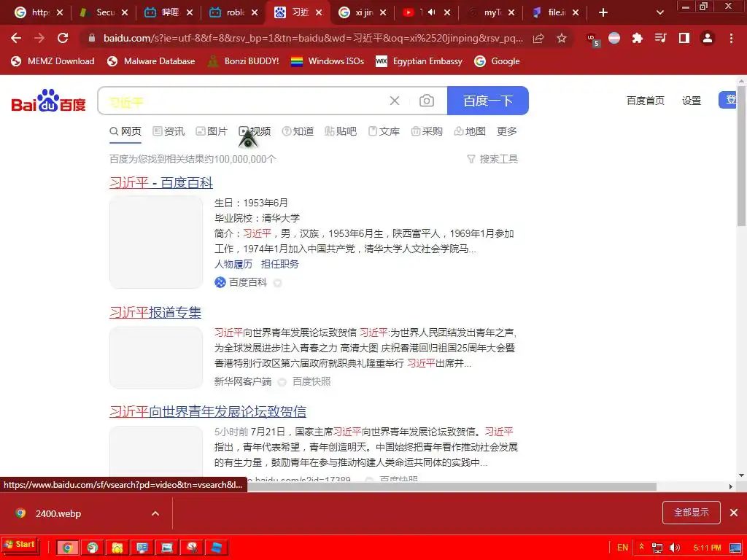This screenshot has height=560, width=747.
Task: Open 习近平向世界青年发展论坛致贺信 result
Action: pyautogui.click(x=208, y=411)
